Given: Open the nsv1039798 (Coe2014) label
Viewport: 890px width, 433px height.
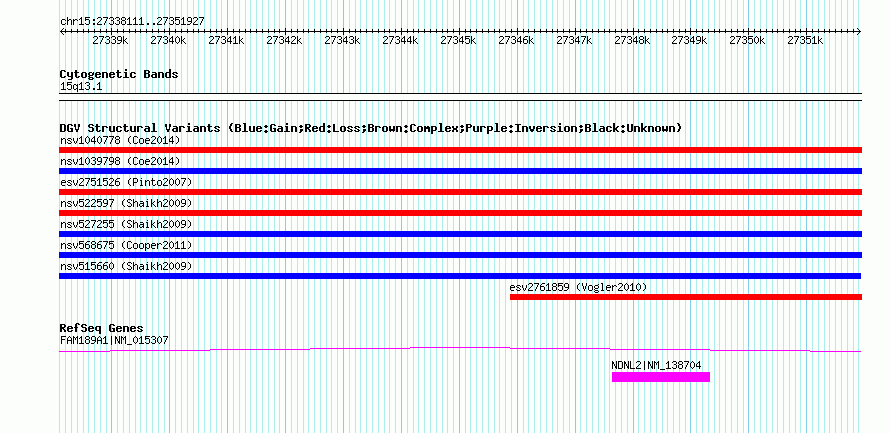Looking at the screenshot, I should tap(120, 161).
